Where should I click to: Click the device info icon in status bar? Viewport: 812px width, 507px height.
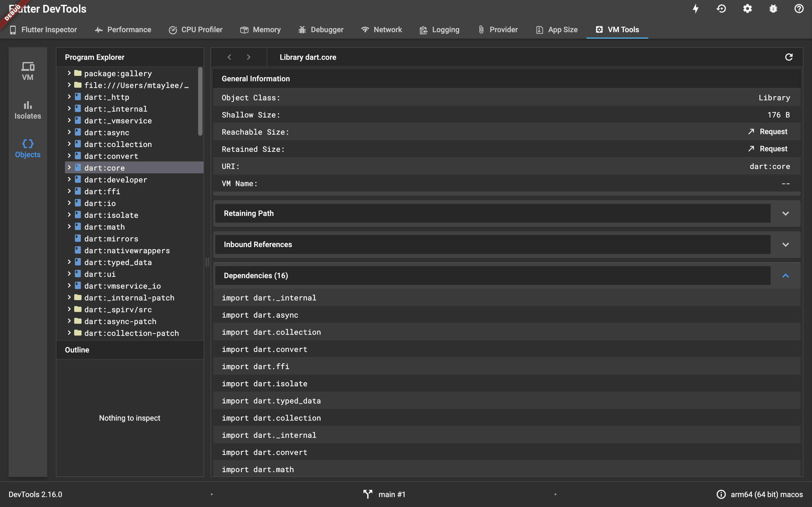pyautogui.click(x=721, y=494)
